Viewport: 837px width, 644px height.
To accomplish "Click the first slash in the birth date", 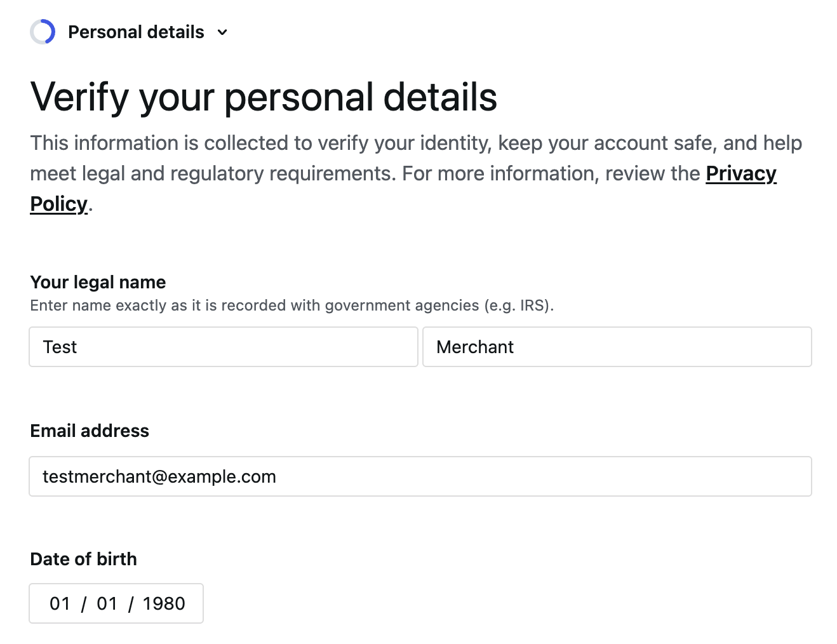I will pyautogui.click(x=83, y=604).
